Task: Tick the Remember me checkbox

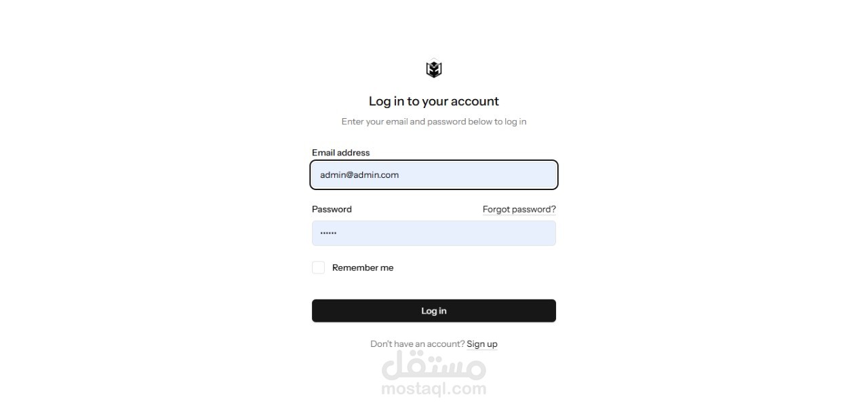Action: (318, 267)
